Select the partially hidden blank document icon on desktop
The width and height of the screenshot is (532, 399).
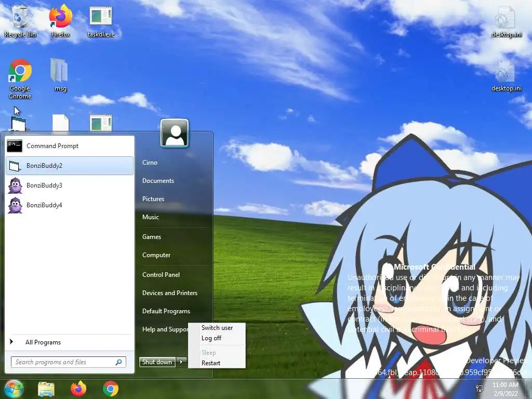(x=61, y=123)
